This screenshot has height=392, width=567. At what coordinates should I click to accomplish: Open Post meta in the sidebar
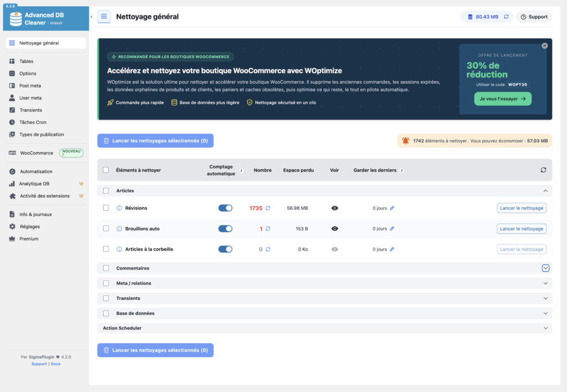pos(46,86)
